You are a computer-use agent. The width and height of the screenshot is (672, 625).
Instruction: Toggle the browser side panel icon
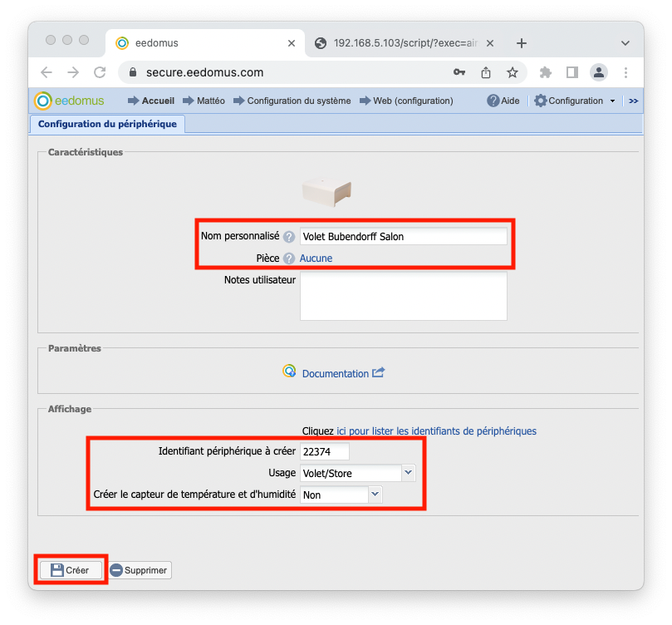[x=571, y=72]
